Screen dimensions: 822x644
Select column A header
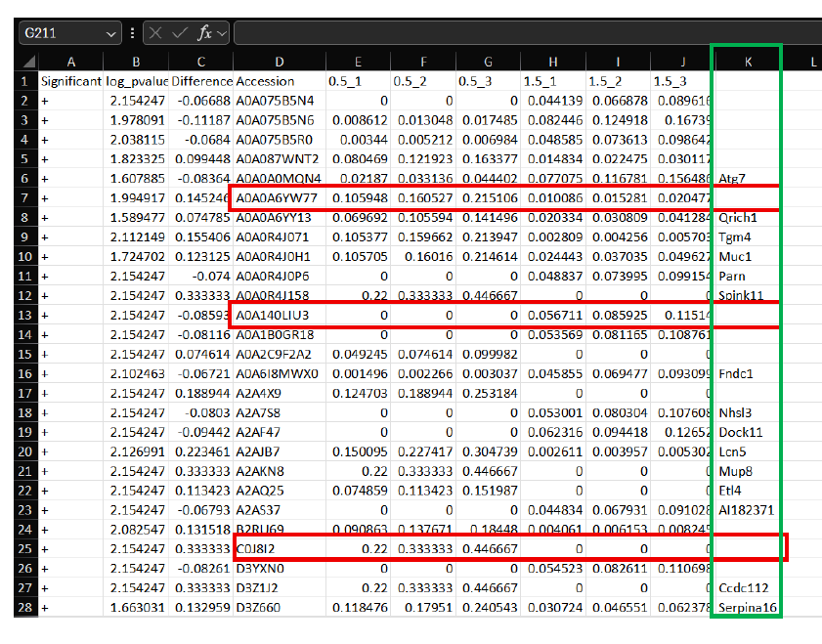click(70, 62)
